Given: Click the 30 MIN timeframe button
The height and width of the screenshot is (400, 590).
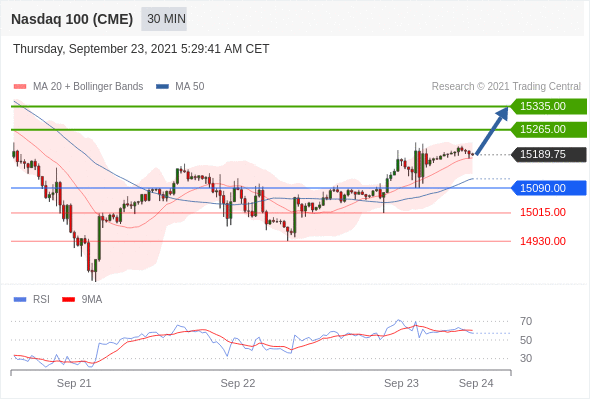Looking at the screenshot, I should pyautogui.click(x=164, y=19).
